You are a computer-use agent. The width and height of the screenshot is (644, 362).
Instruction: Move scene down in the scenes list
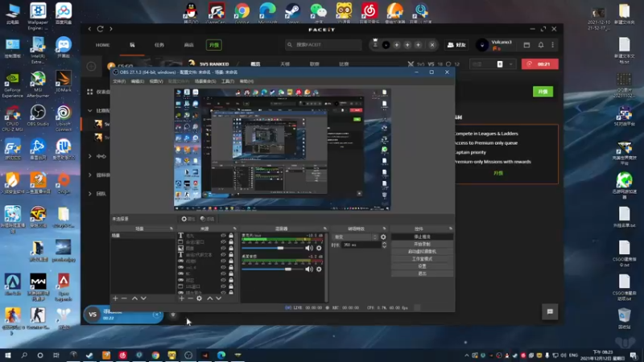click(143, 298)
